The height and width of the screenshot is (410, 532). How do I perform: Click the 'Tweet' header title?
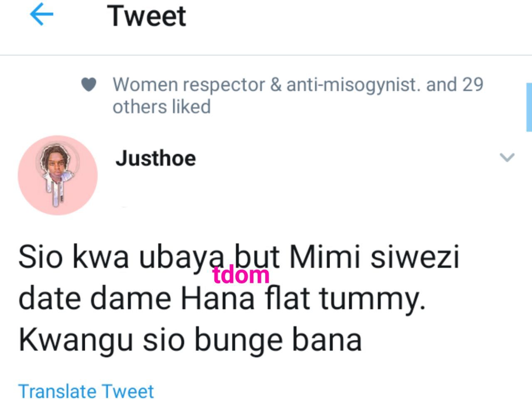tap(147, 16)
